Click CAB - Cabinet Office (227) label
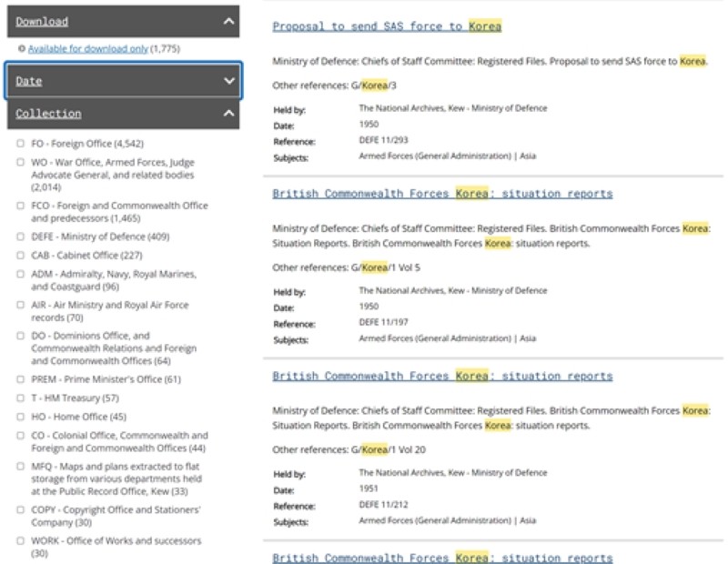Screen dimensions: 728x564 coord(86,256)
